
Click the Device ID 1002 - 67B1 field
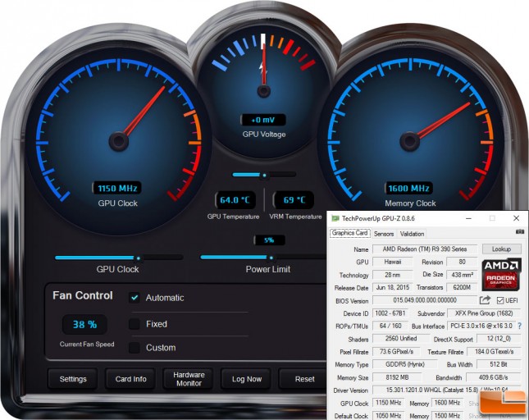[390, 313]
